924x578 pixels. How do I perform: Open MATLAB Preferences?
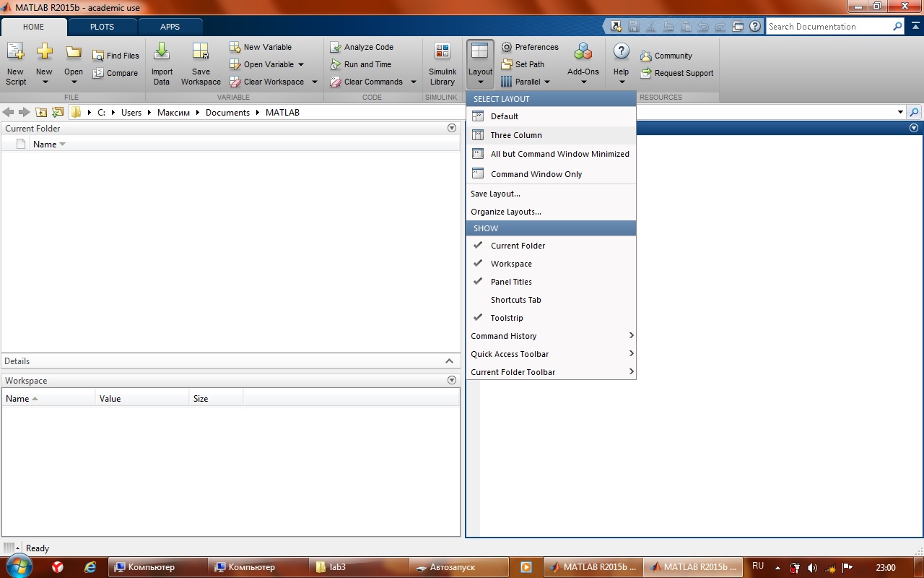530,47
